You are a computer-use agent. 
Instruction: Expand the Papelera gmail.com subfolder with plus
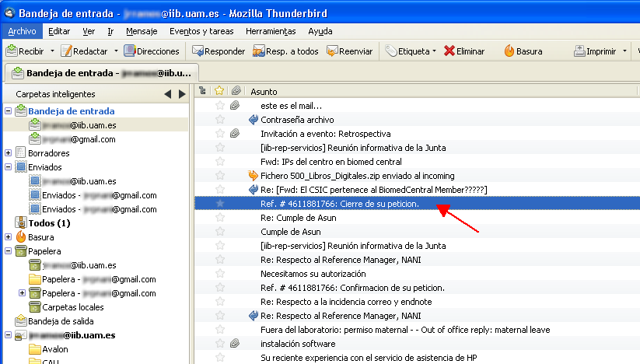(22, 293)
